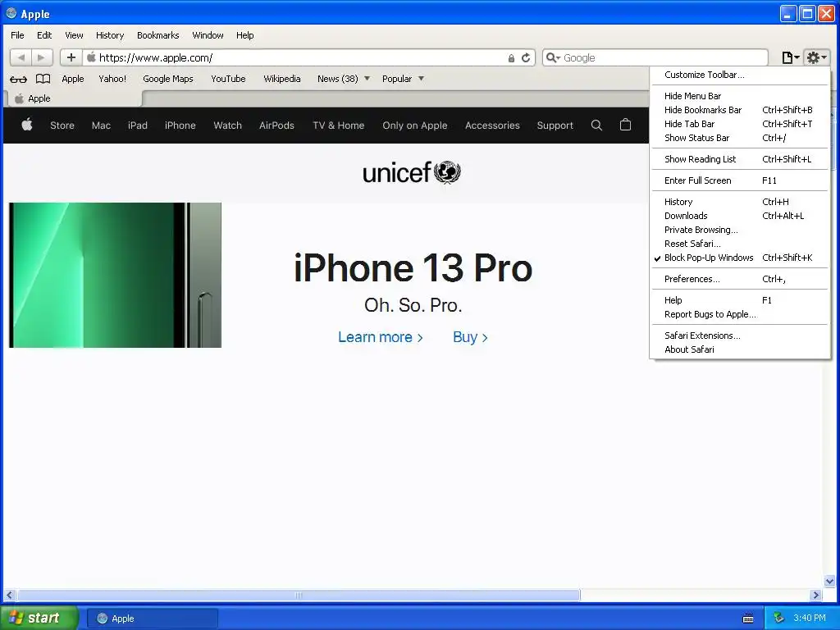Viewport: 840px width, 630px height.
Task: Go forward with the right arrow button
Action: click(42, 57)
